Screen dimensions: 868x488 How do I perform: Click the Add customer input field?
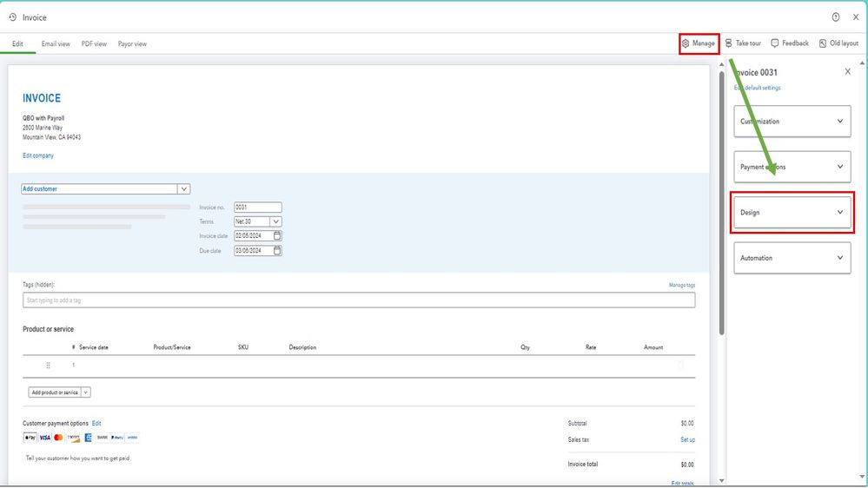pos(100,189)
